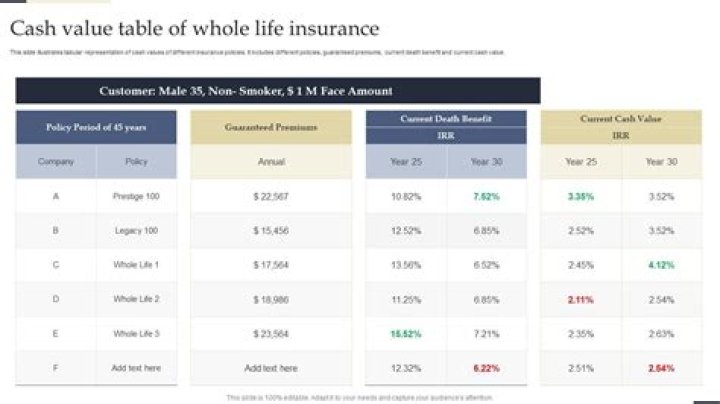This screenshot has height=404, width=720.
Task: Select the Current Cash Value header
Action: (620, 119)
